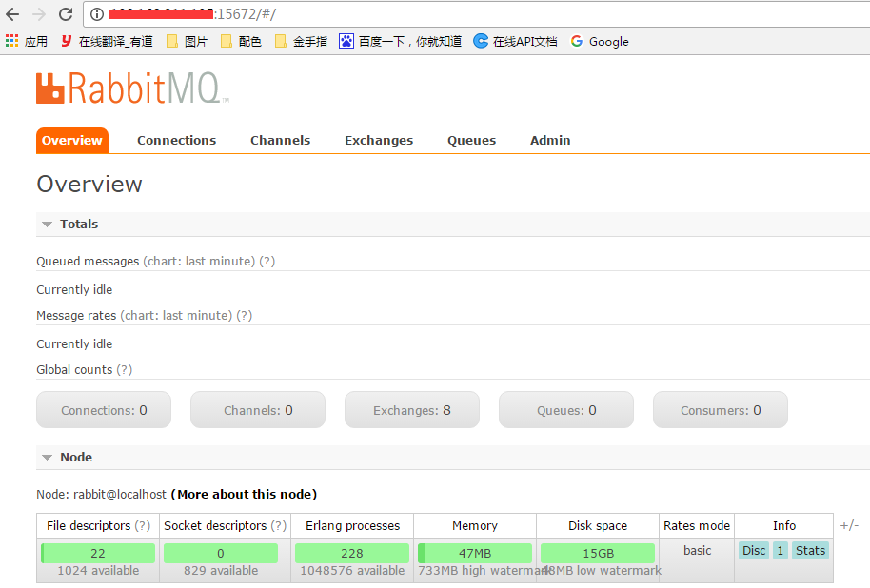Click '1024 available' text
870x588 pixels.
[x=98, y=570]
